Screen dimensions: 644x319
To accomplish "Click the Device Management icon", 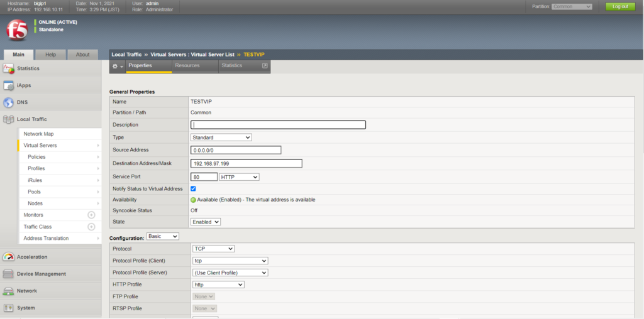I will coord(9,274).
